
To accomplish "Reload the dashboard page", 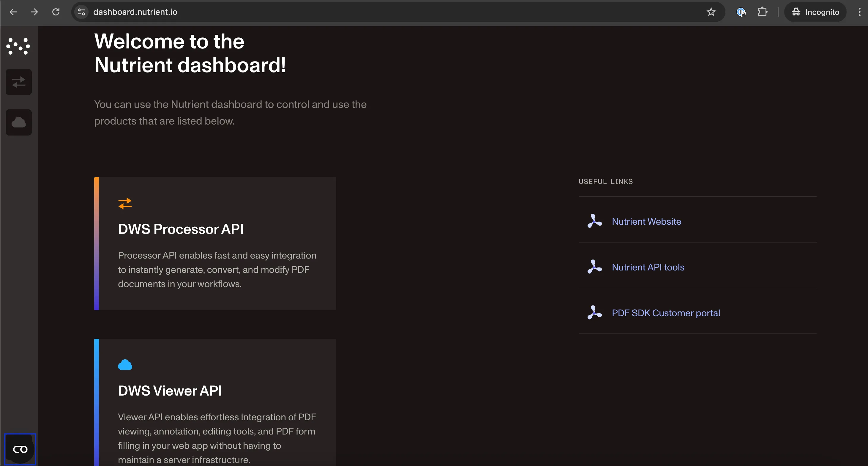I will pos(56,12).
